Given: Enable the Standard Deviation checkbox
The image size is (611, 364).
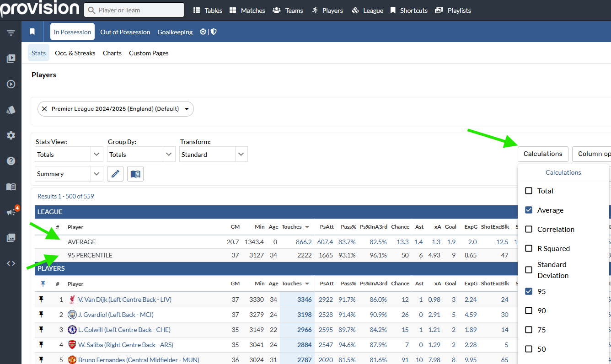Looking at the screenshot, I should point(529,270).
